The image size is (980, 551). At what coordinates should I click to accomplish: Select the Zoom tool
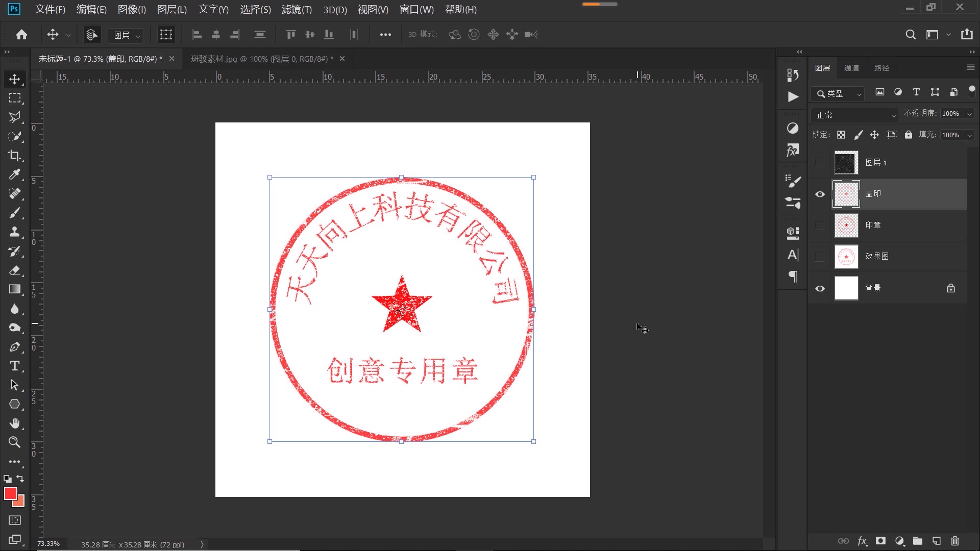(15, 442)
